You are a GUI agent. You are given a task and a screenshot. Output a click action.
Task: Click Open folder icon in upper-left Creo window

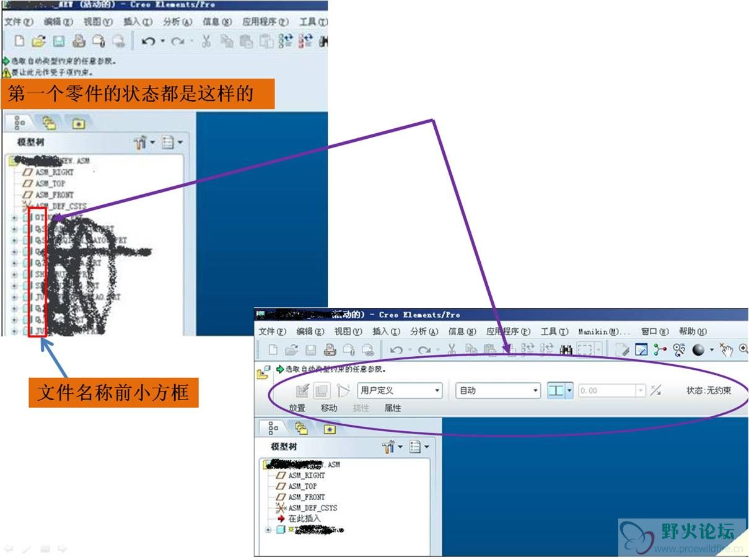pos(39,42)
